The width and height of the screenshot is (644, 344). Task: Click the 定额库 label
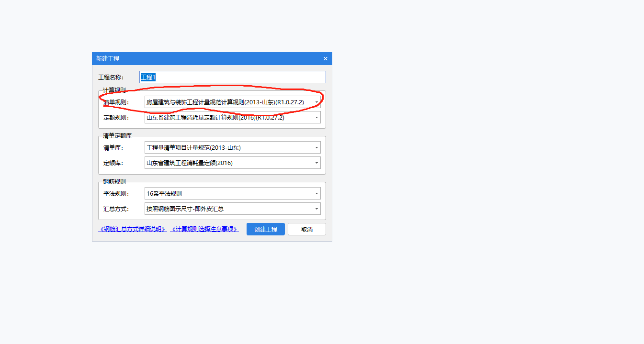113,163
